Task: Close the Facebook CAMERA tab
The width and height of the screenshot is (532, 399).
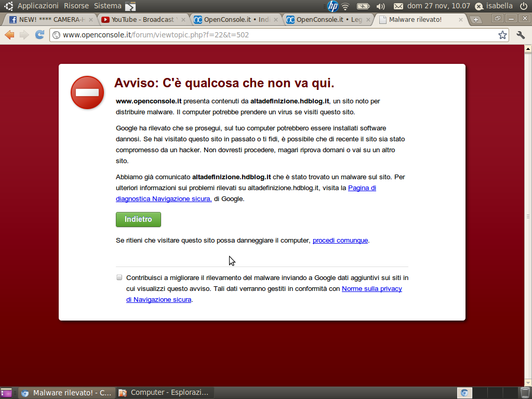Action: click(90, 20)
